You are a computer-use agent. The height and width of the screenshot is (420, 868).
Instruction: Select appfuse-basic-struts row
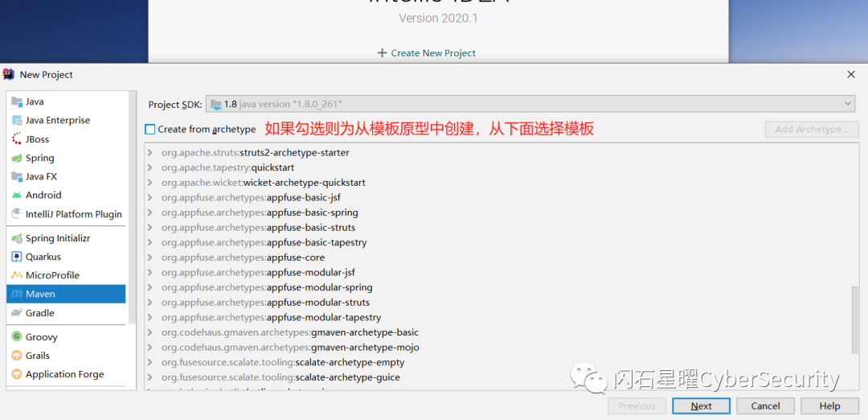(x=497, y=228)
